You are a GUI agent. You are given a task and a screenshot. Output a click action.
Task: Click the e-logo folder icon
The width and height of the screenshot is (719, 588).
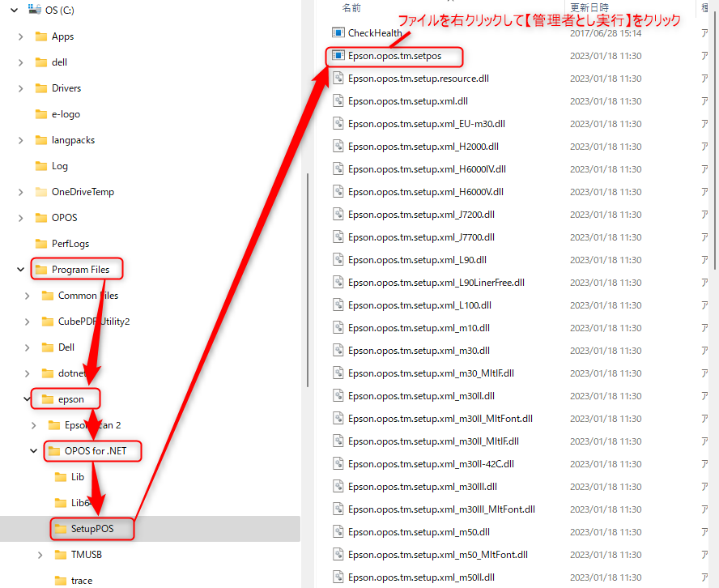click(x=41, y=113)
